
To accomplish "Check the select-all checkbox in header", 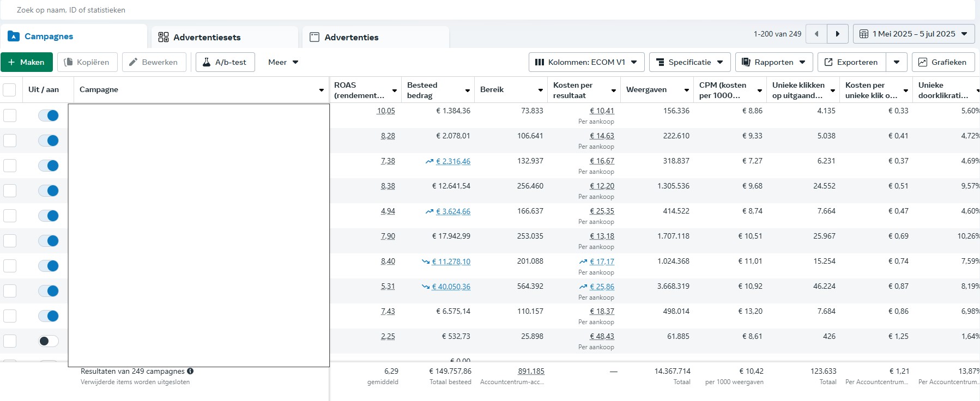I will [10, 90].
